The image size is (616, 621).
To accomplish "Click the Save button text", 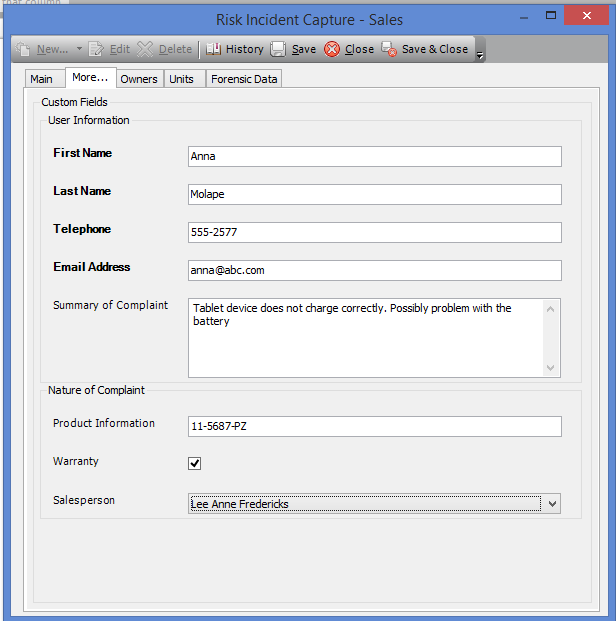I will 304,49.
